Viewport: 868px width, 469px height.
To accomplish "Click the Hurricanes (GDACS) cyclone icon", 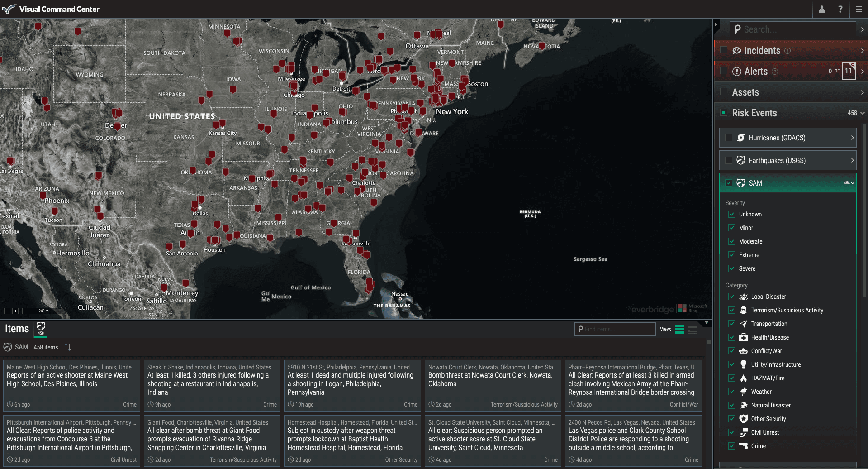I will pos(741,138).
